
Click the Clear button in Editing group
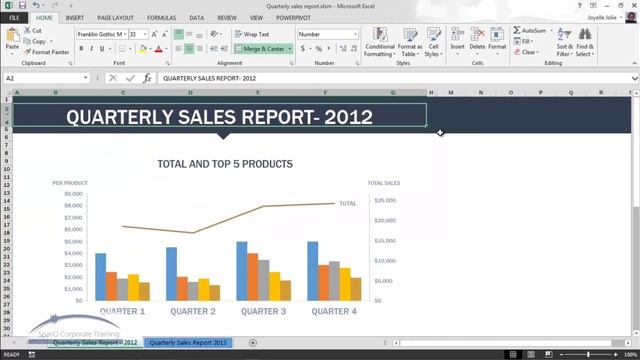point(527,52)
